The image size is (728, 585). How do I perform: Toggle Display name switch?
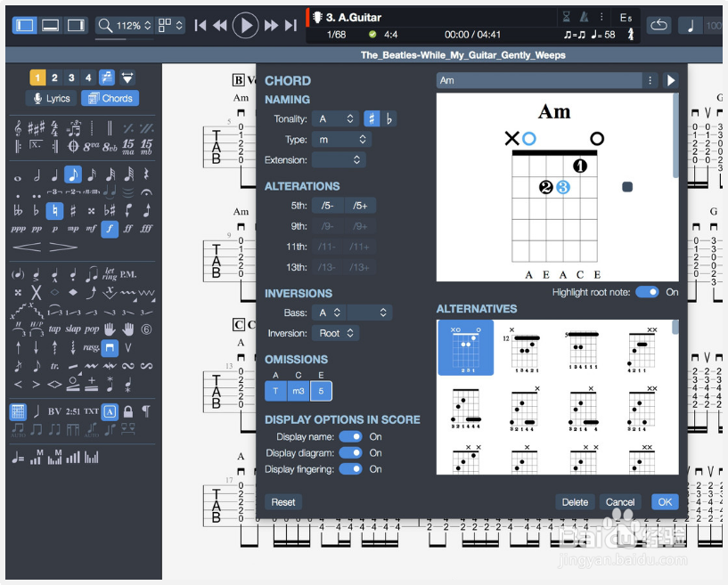(x=350, y=436)
